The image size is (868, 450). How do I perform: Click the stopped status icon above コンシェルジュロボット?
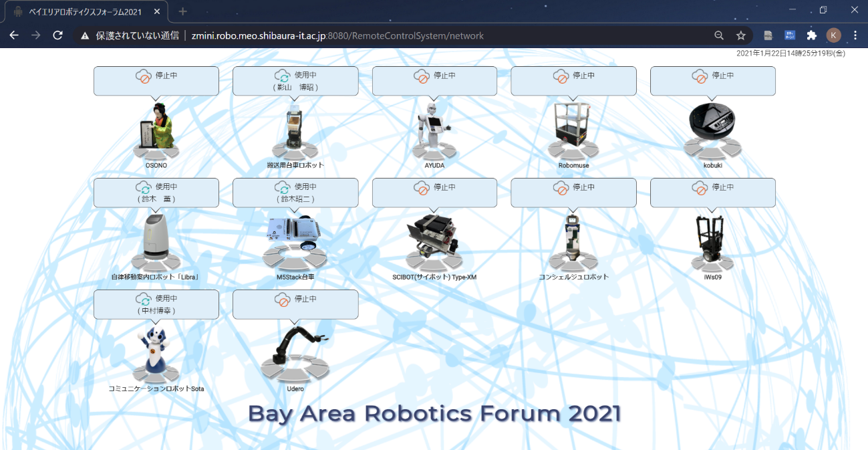(561, 188)
